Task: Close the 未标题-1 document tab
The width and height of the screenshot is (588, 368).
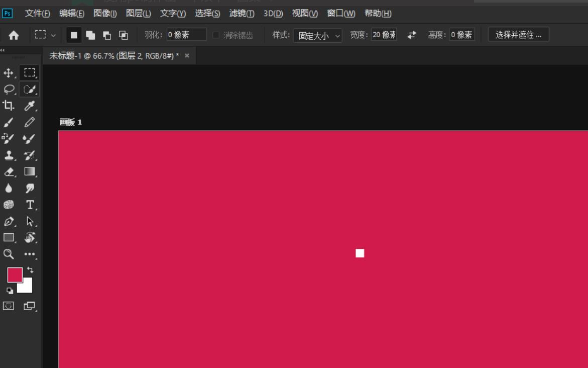Action: [187, 56]
